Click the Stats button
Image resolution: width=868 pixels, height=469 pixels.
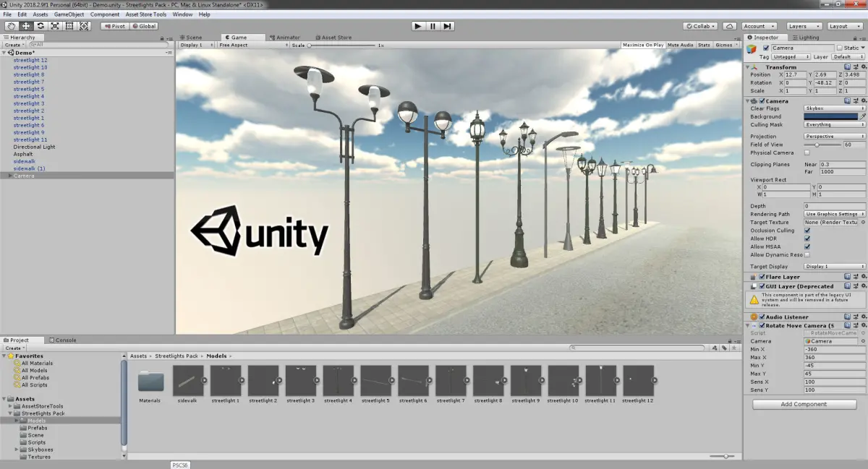(704, 45)
